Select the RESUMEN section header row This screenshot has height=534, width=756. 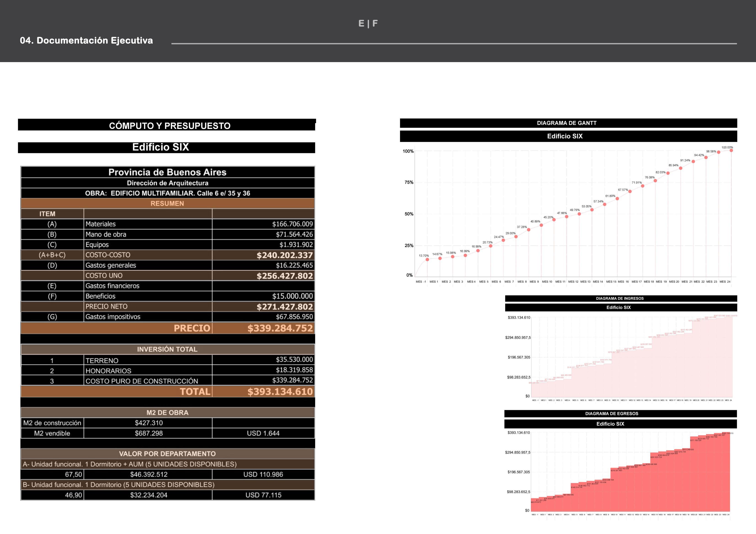pos(167,203)
